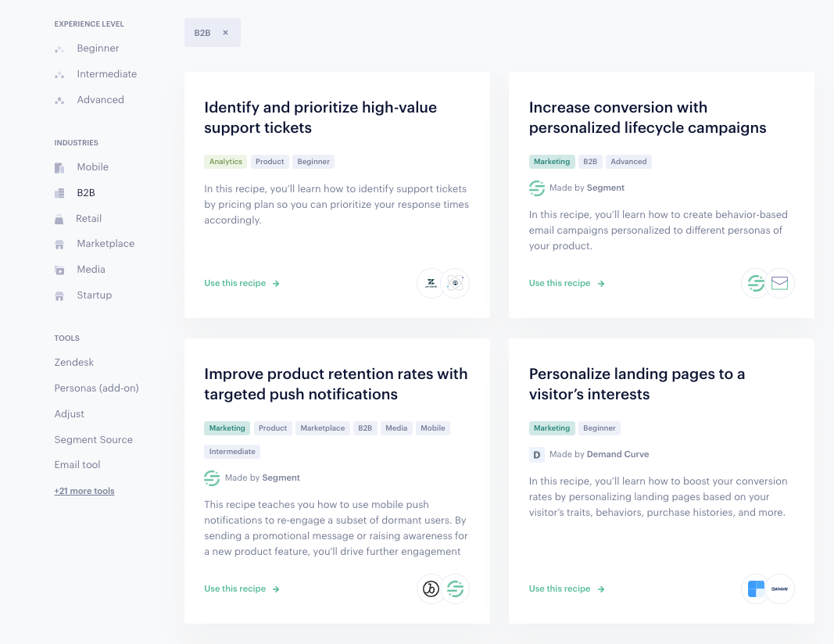Filter by Segment Source tool
The height and width of the screenshot is (644, 834).
pos(94,440)
